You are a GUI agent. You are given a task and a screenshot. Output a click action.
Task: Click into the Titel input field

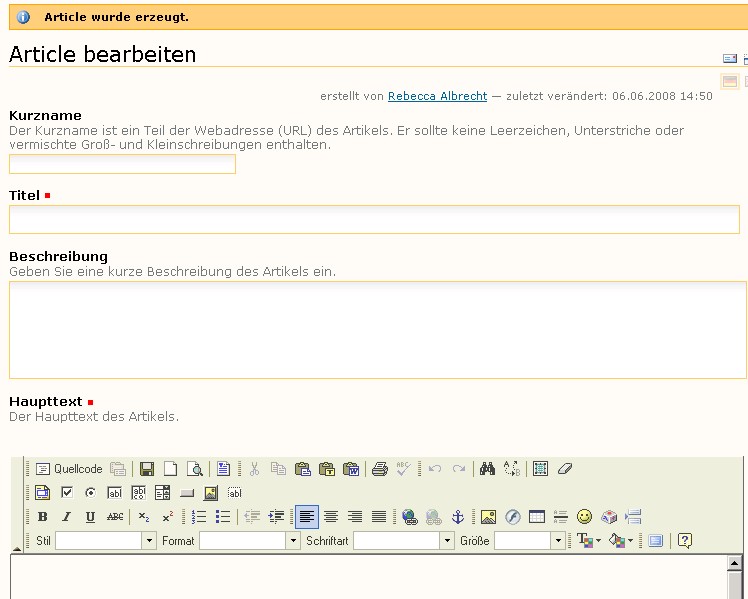point(374,220)
